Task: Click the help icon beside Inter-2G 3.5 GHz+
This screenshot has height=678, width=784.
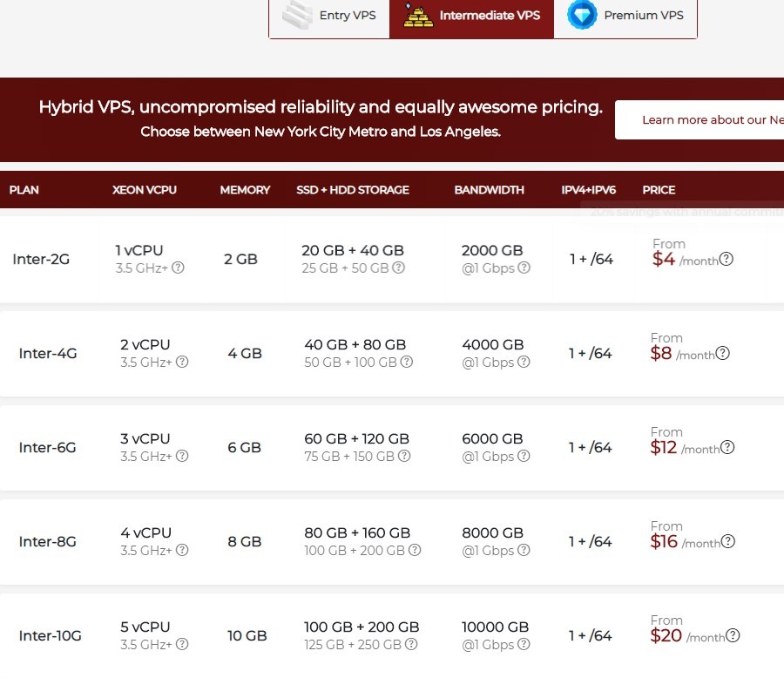Action: [x=178, y=268]
